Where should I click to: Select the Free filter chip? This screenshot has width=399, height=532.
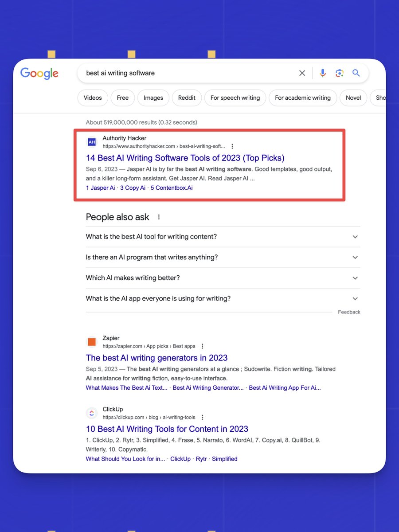[x=123, y=98]
